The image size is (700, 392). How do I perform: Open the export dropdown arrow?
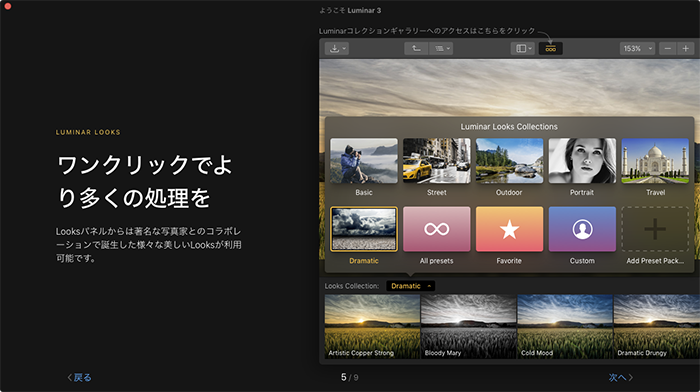pos(344,49)
